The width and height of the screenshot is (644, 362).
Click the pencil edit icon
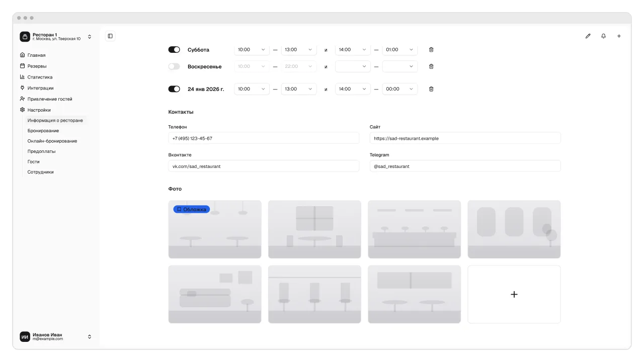click(588, 36)
